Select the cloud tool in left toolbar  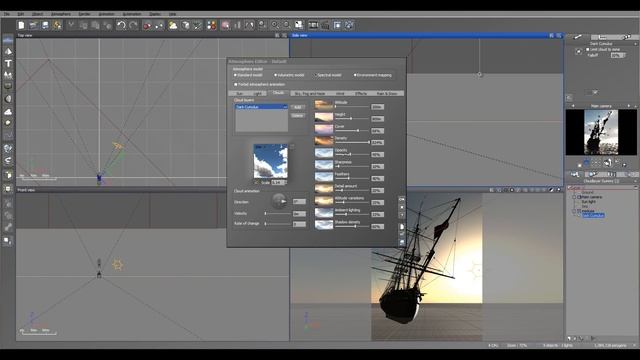tap(8, 111)
